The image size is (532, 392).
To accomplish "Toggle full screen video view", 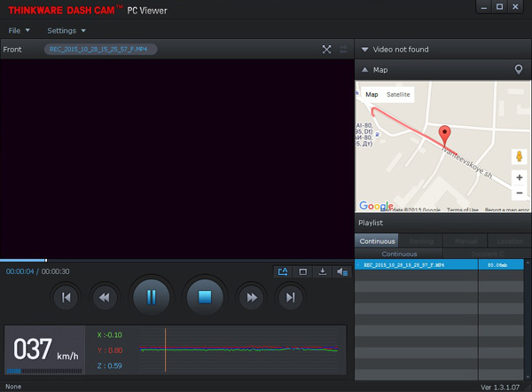I will (x=326, y=50).
